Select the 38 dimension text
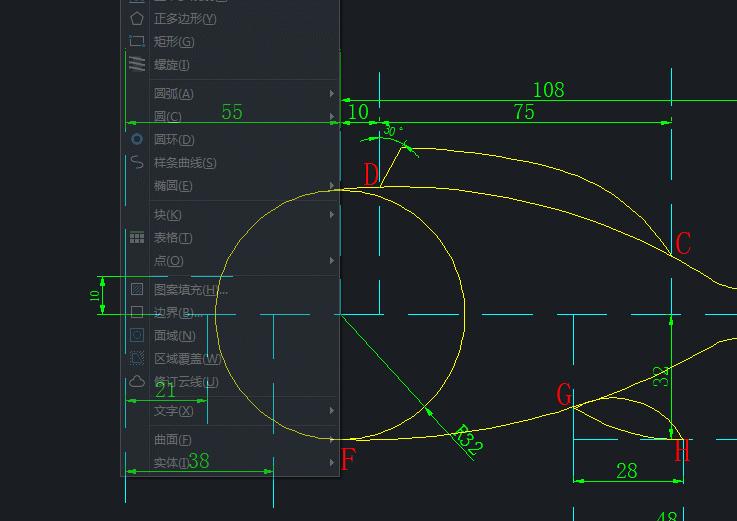 click(199, 461)
